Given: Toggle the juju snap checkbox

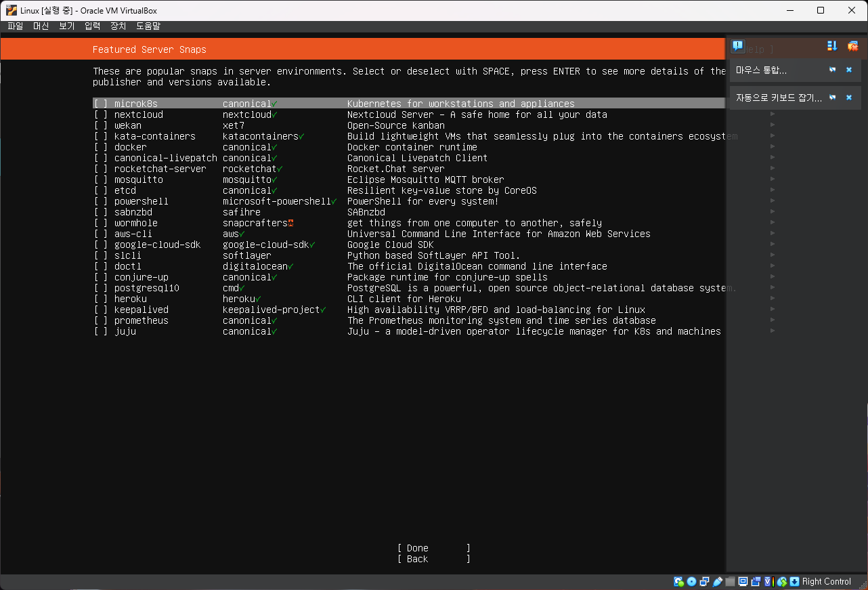Looking at the screenshot, I should [x=100, y=331].
